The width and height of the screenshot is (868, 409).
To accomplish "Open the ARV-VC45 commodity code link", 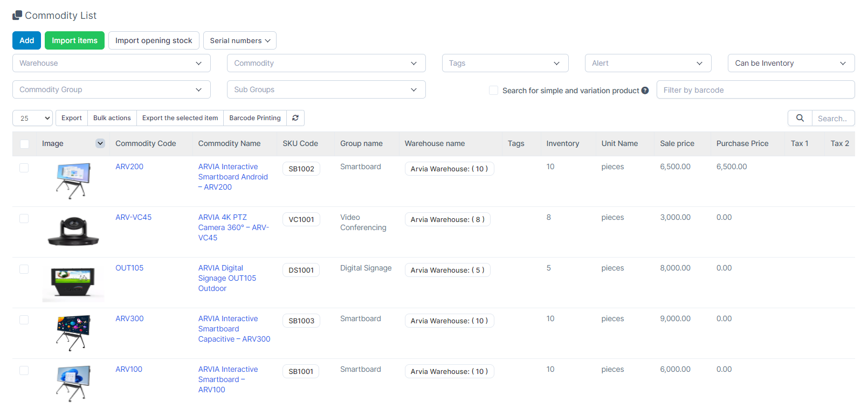I will tap(133, 217).
